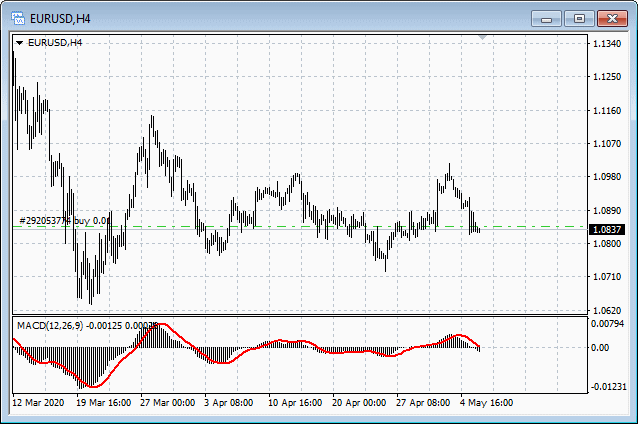638x424 pixels.
Task: Click the 1.0980 price scale value
Action: point(607,177)
